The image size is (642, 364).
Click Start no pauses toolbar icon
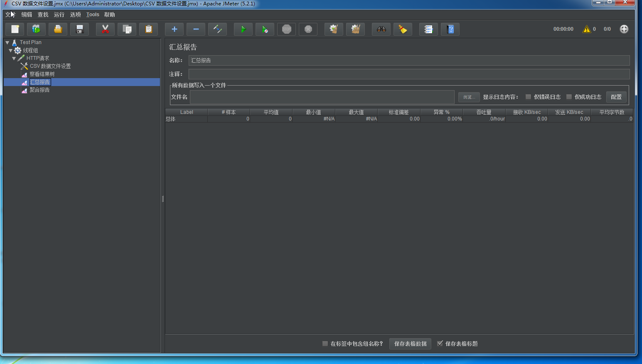[x=265, y=29]
